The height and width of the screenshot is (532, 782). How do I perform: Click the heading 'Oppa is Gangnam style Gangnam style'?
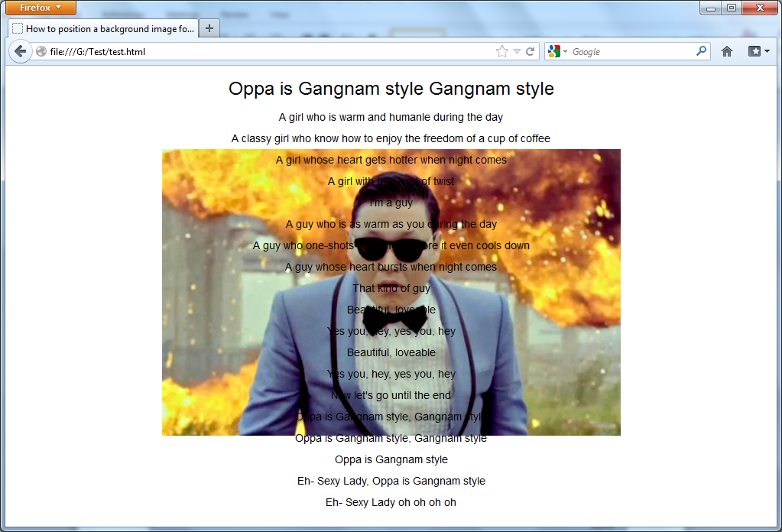click(391, 89)
